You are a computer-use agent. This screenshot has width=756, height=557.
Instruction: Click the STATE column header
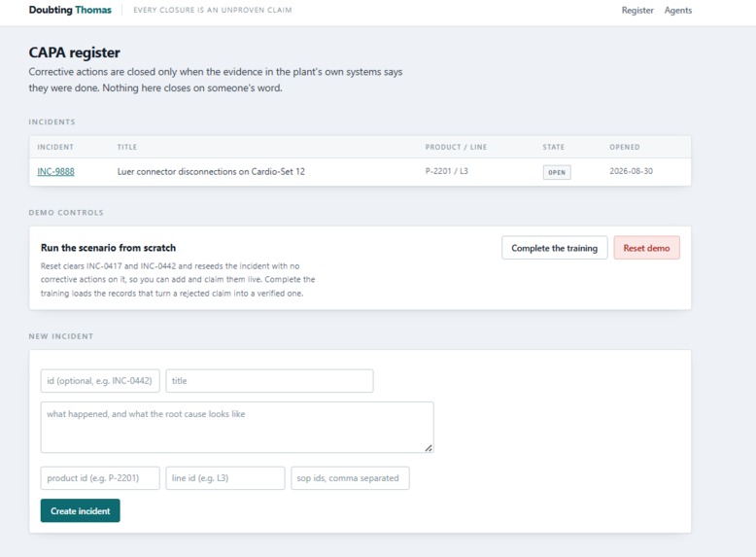click(554, 147)
